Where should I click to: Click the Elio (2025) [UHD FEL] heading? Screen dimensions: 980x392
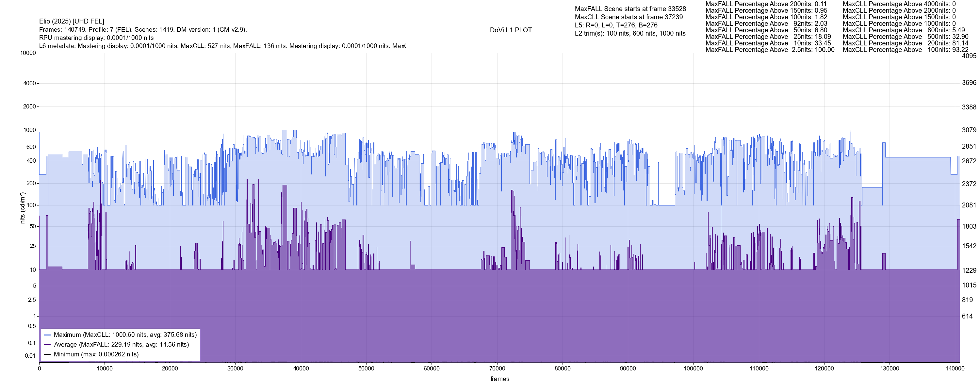pos(72,21)
